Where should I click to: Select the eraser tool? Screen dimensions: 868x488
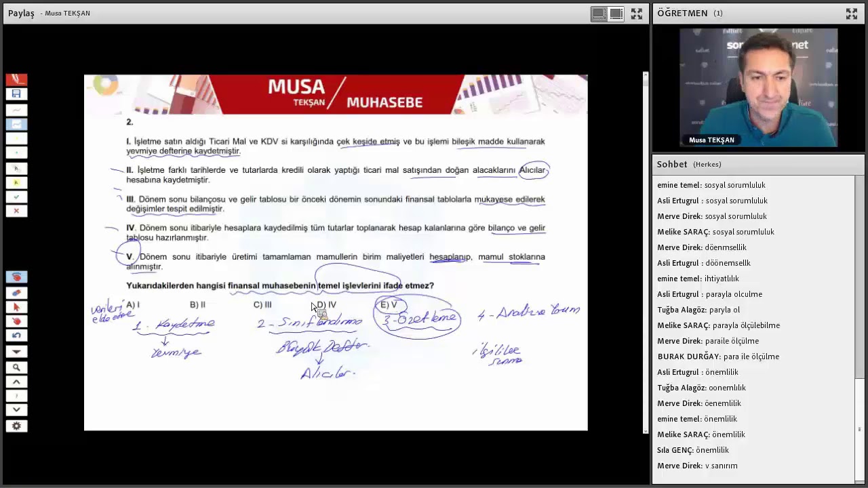point(16,293)
